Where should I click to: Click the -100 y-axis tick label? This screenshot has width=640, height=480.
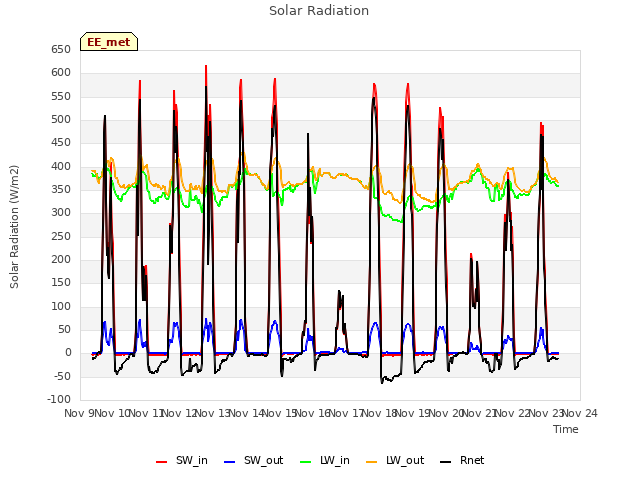(59, 400)
